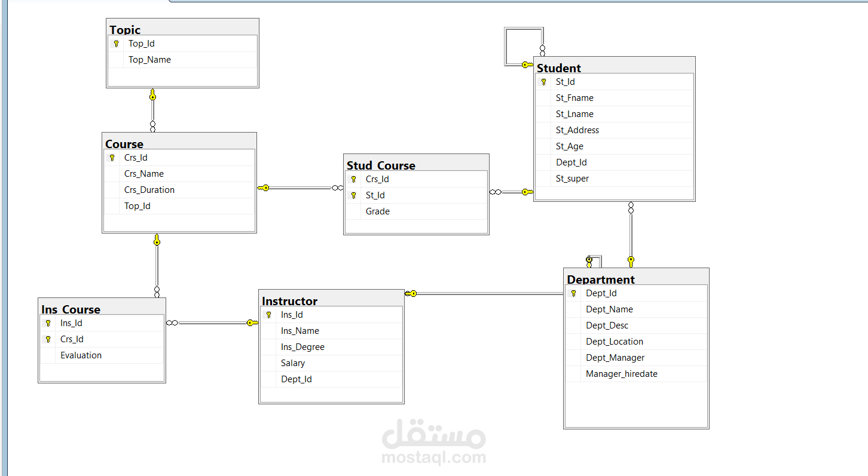
Task: Select the relationship line from Instructor to Department
Action: tap(484, 294)
